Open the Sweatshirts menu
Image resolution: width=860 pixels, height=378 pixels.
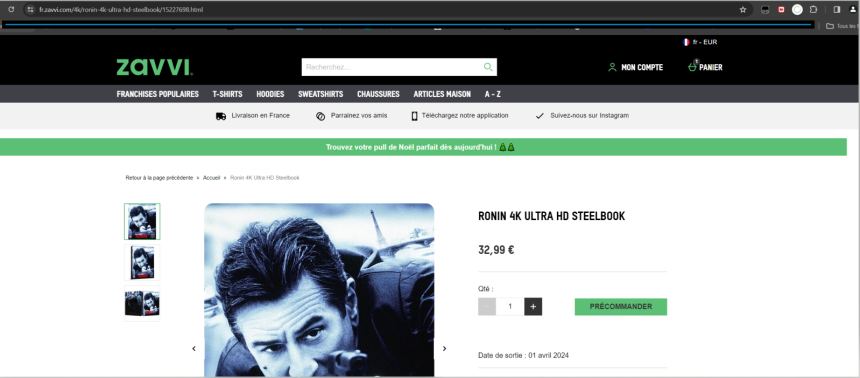tap(321, 94)
